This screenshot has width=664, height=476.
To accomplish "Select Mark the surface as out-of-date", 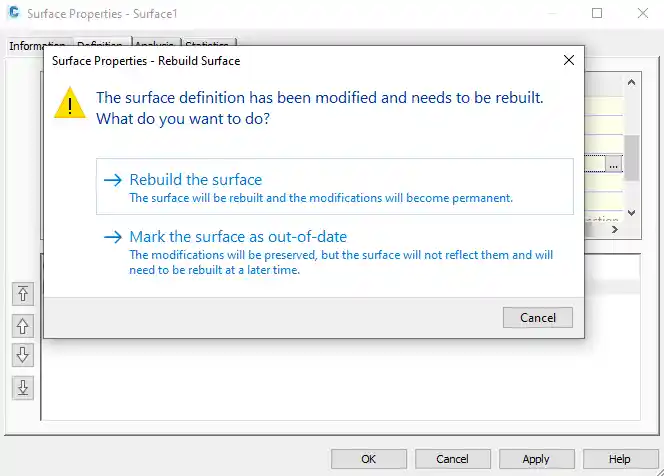I will coord(238,237).
